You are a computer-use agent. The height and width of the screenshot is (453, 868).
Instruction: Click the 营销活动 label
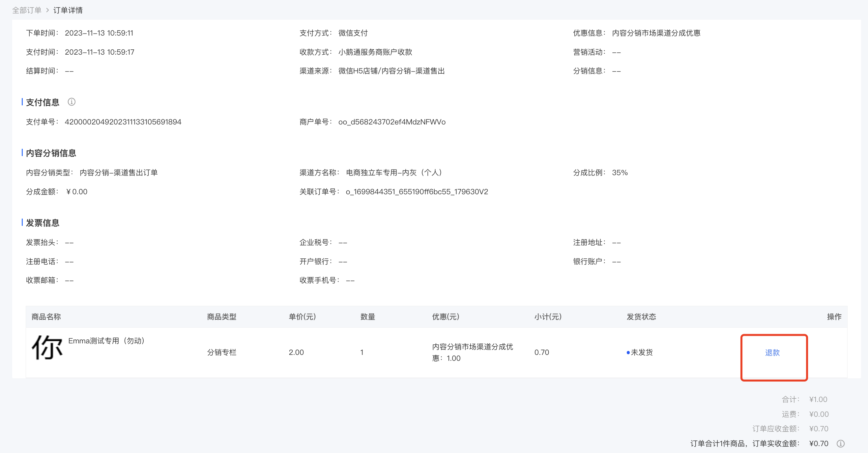pyautogui.click(x=589, y=52)
